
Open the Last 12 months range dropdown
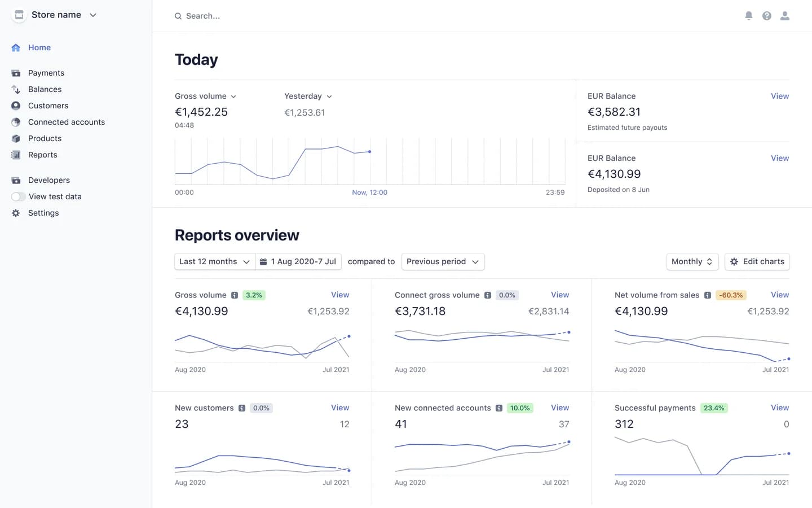pyautogui.click(x=215, y=262)
